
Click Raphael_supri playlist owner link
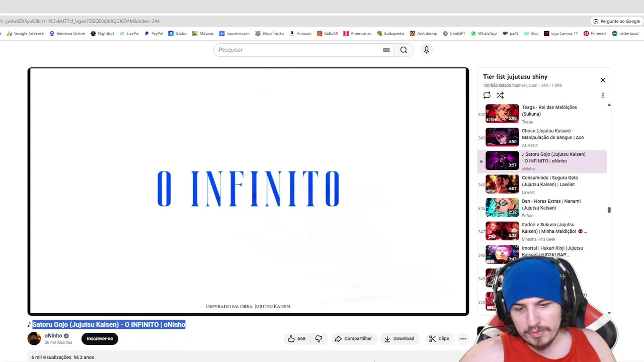pos(525,85)
